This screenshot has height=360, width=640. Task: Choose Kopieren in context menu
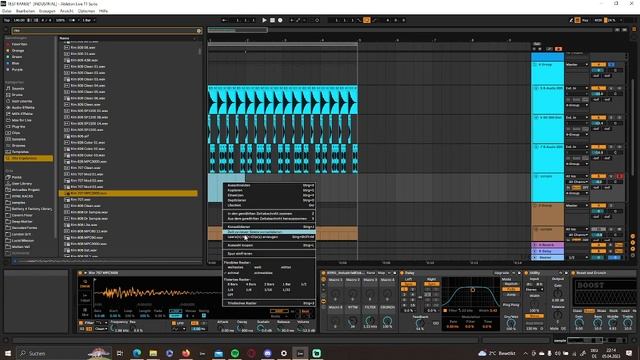tap(269, 190)
